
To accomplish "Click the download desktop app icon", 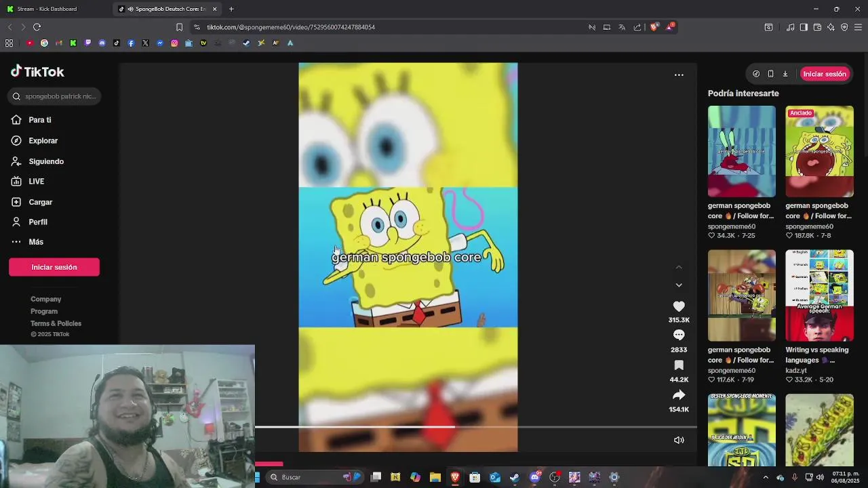I will pos(785,74).
